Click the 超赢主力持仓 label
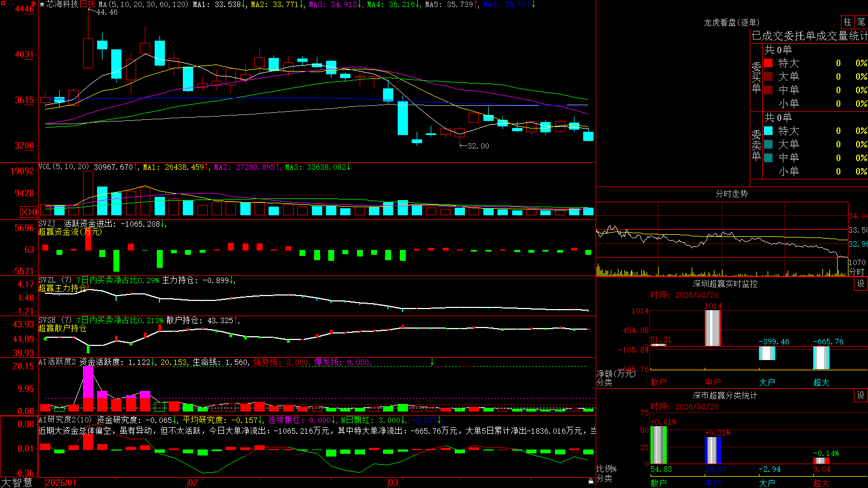868x488 pixels. [x=62, y=288]
